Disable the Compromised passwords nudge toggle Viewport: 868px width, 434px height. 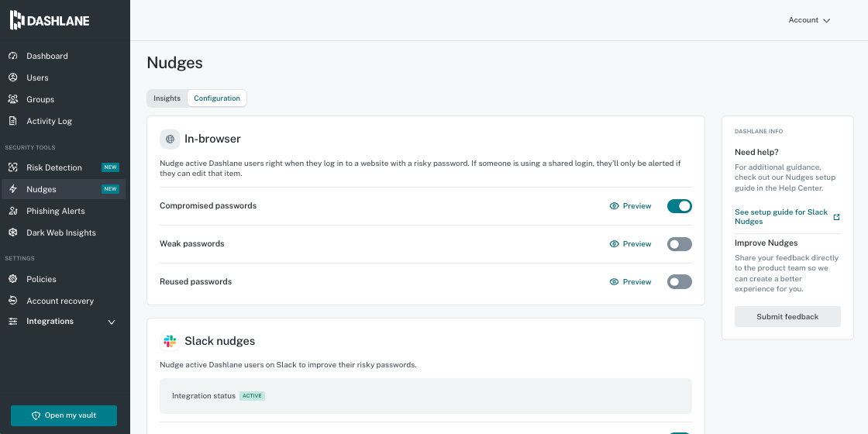(x=679, y=206)
